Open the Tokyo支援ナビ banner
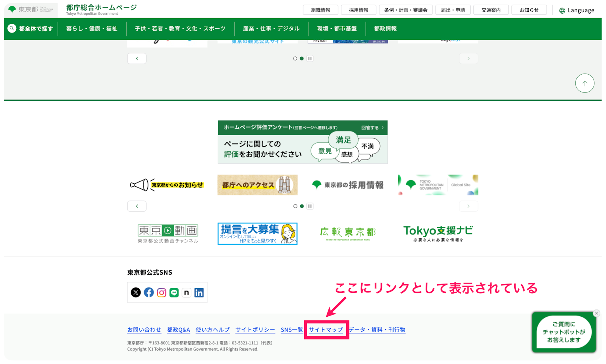Screen dimensions: 606x364 (437, 233)
